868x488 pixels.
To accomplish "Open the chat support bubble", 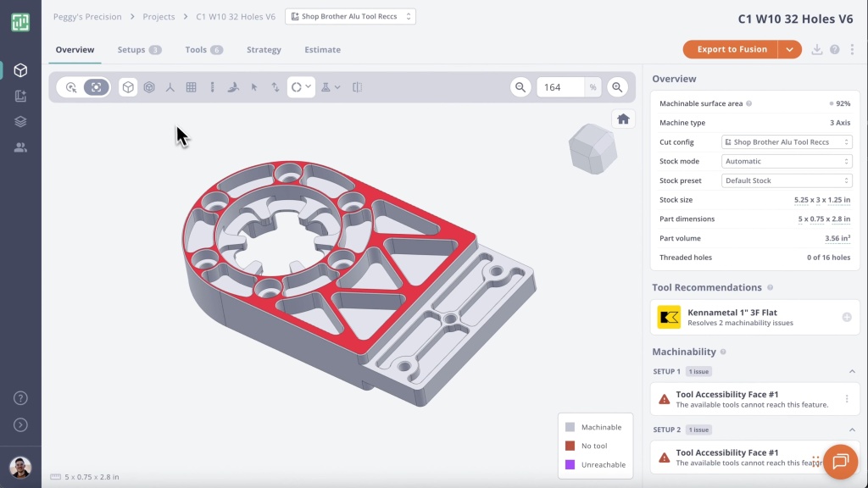I will (840, 462).
